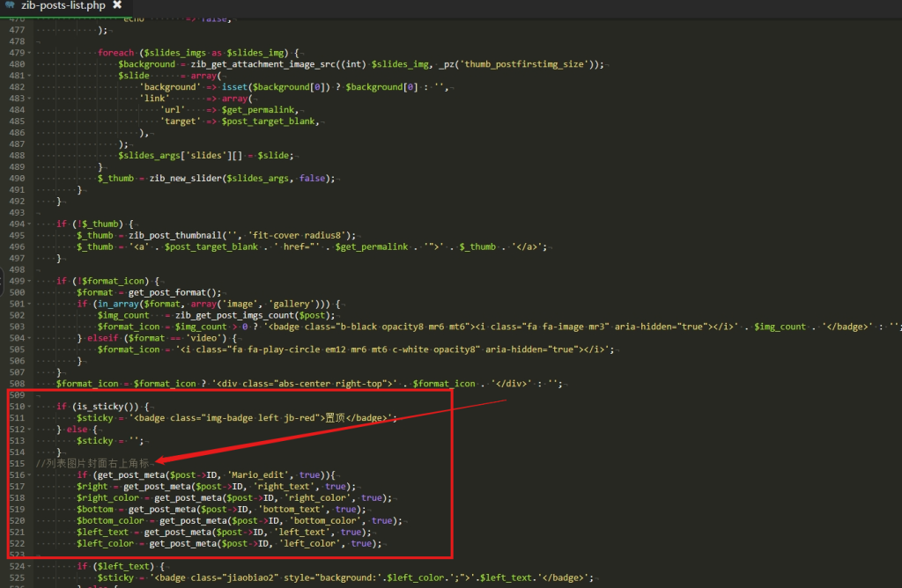
Task: Click the $slides_imgs variable in the foreach
Action: click(175, 53)
